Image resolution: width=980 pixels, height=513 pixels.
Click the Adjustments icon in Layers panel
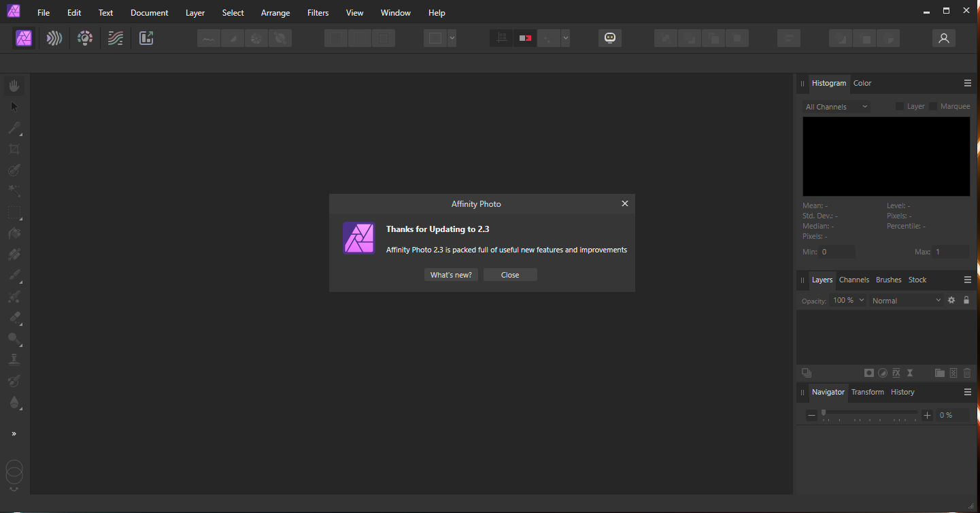point(882,373)
